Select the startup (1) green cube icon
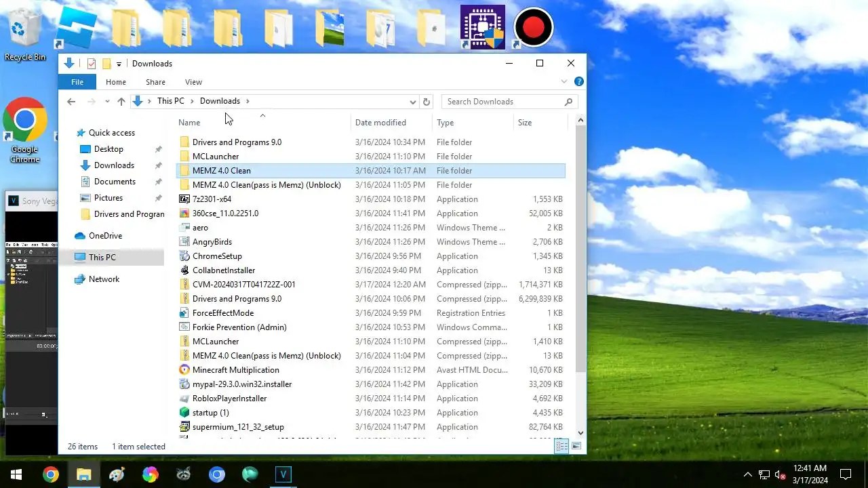 point(184,413)
